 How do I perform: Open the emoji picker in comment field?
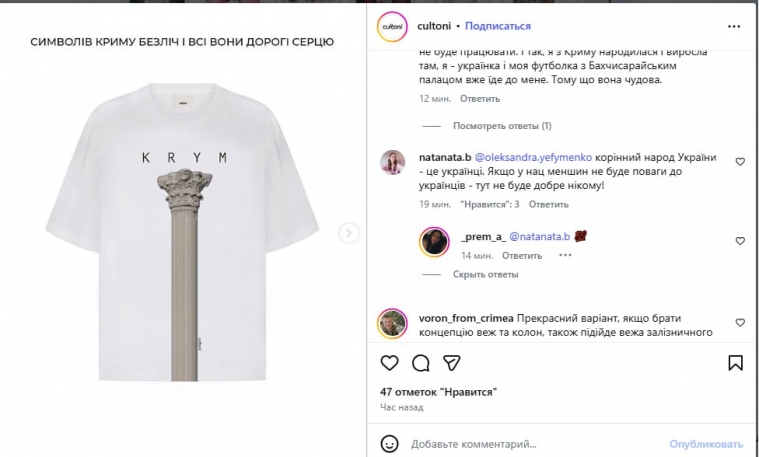tap(391, 443)
